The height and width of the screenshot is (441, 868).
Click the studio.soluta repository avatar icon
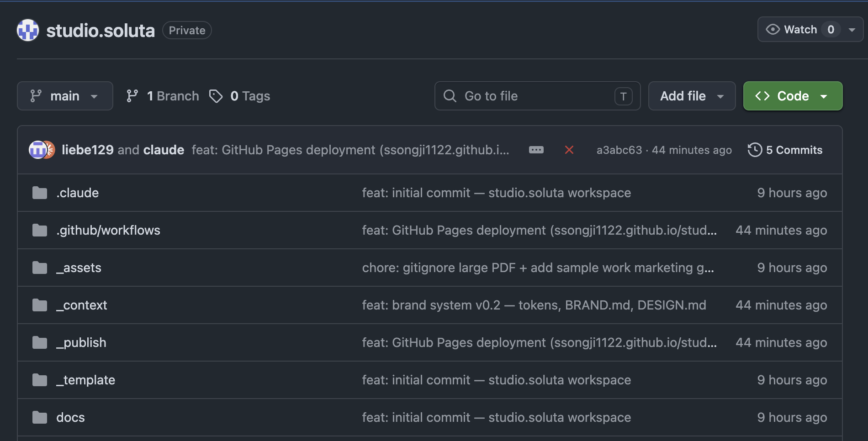tap(28, 30)
